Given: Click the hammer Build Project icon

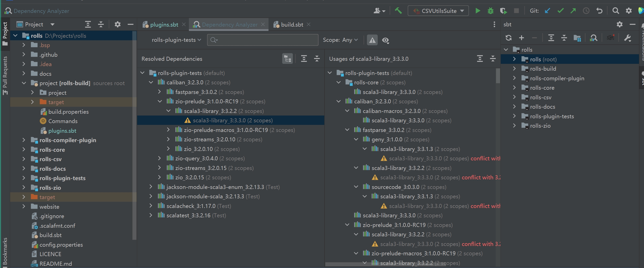Looking at the screenshot, I should (x=398, y=11).
